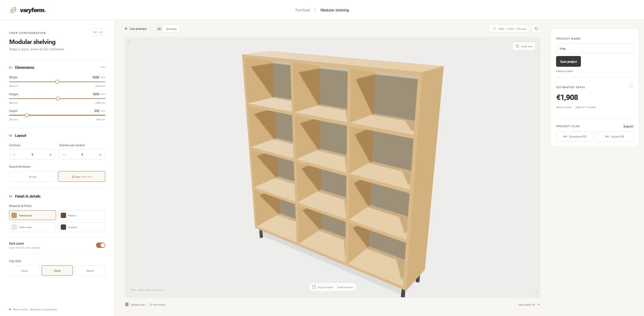Increase the Sections count with plus
This screenshot has height=316, width=644.
[51, 155]
